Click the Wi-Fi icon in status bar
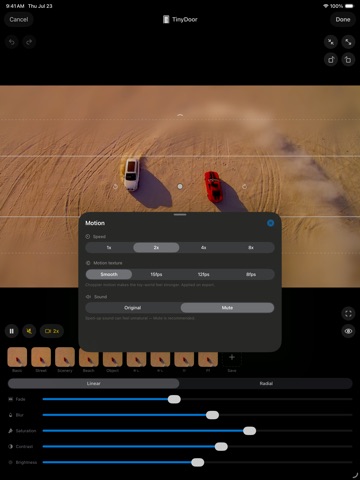 coord(326,6)
